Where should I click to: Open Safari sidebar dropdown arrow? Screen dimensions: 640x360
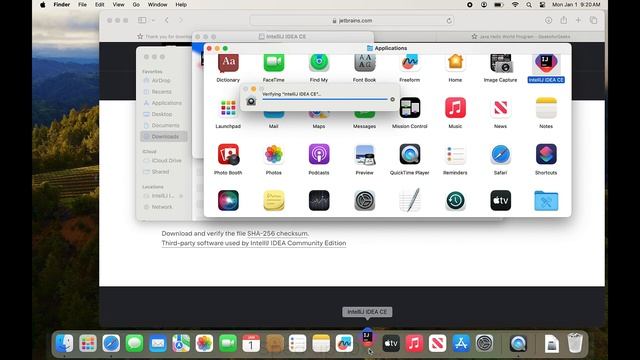pos(153,20)
